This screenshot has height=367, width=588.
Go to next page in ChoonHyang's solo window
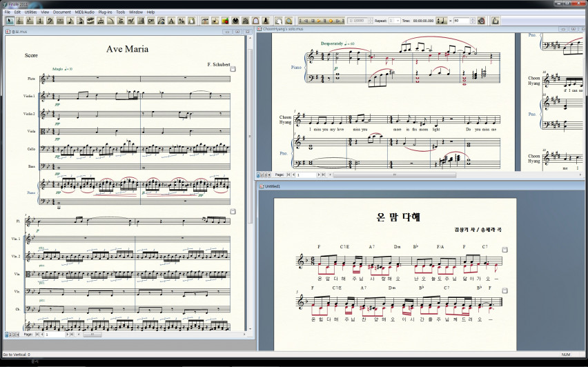click(319, 175)
